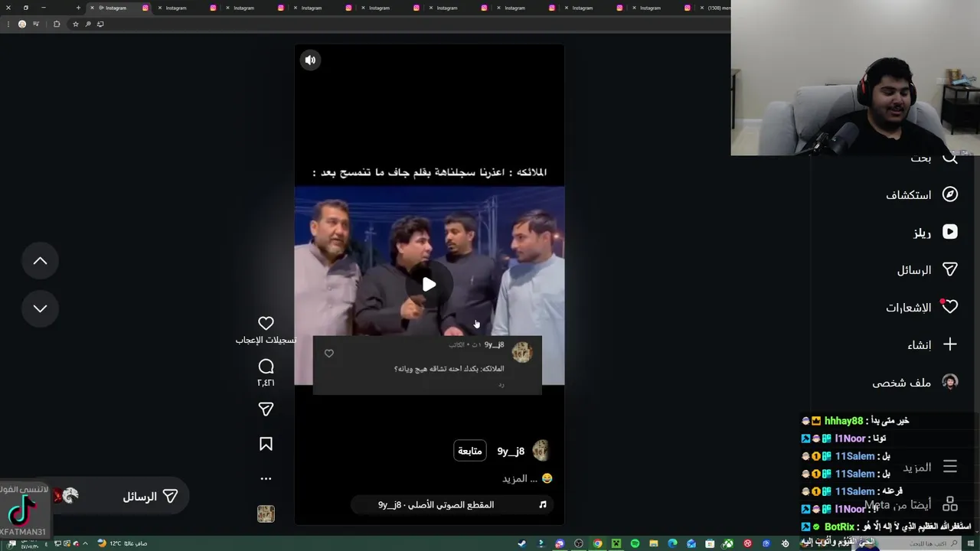View likes list تسجيلات الإعجاب
This screenshot has height=551, width=980.
coord(266,340)
